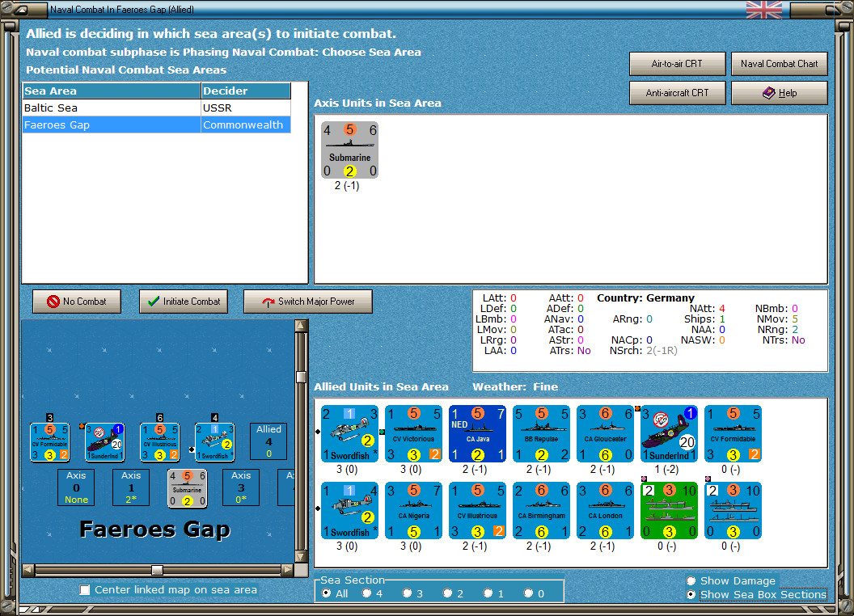
Task: Open the Air-to-air CRT chart
Action: tap(677, 64)
